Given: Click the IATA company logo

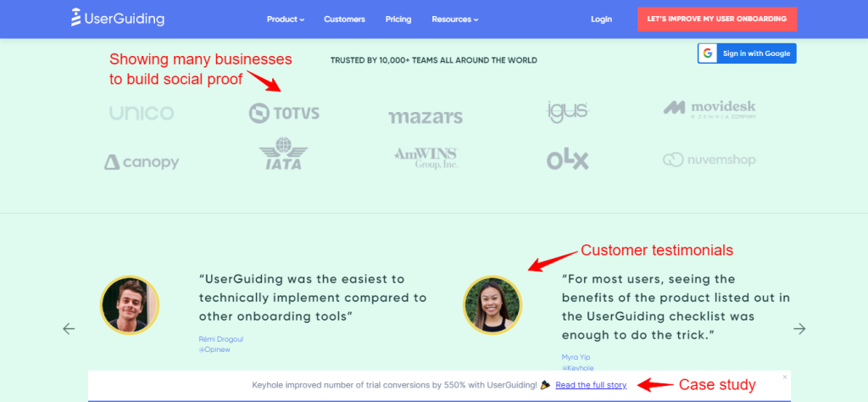Looking at the screenshot, I should click(x=283, y=154).
